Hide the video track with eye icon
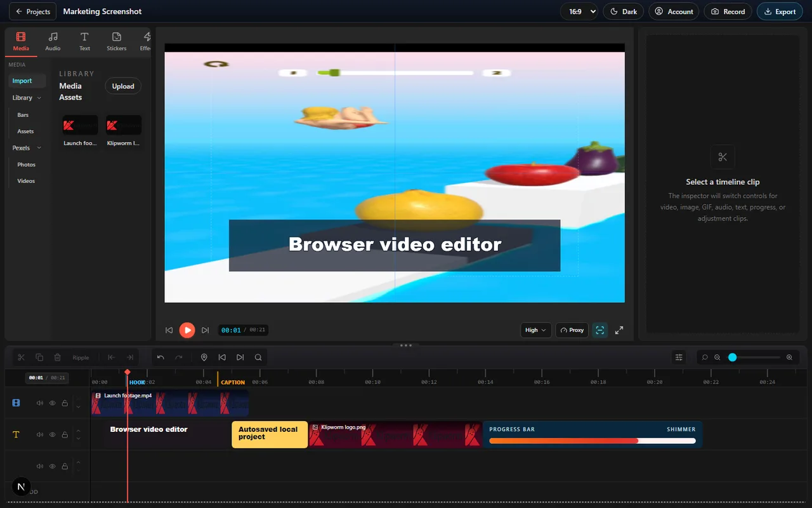Image resolution: width=812 pixels, height=508 pixels. coord(53,403)
